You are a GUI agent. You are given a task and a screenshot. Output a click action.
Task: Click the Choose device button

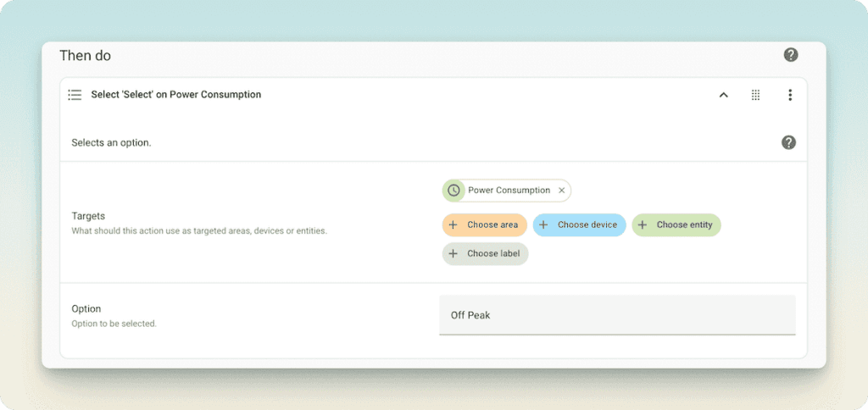pyautogui.click(x=580, y=224)
